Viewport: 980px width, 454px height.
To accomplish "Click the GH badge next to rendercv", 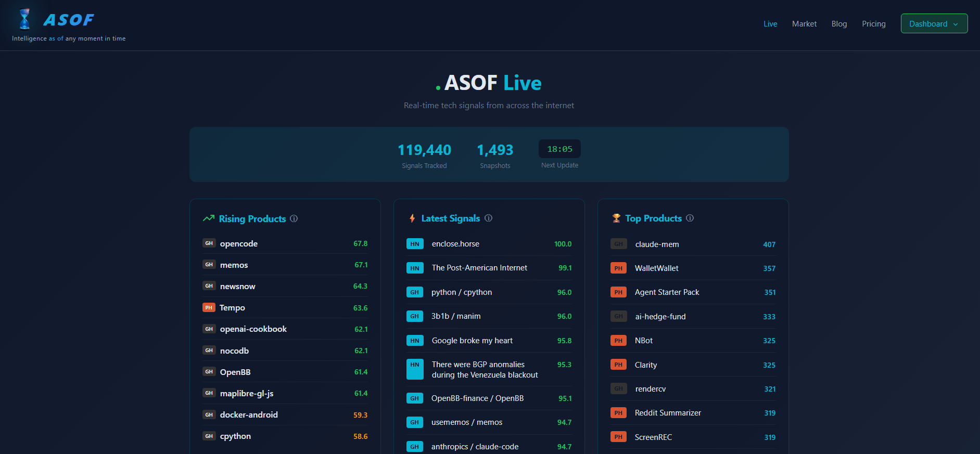I will [619, 388].
